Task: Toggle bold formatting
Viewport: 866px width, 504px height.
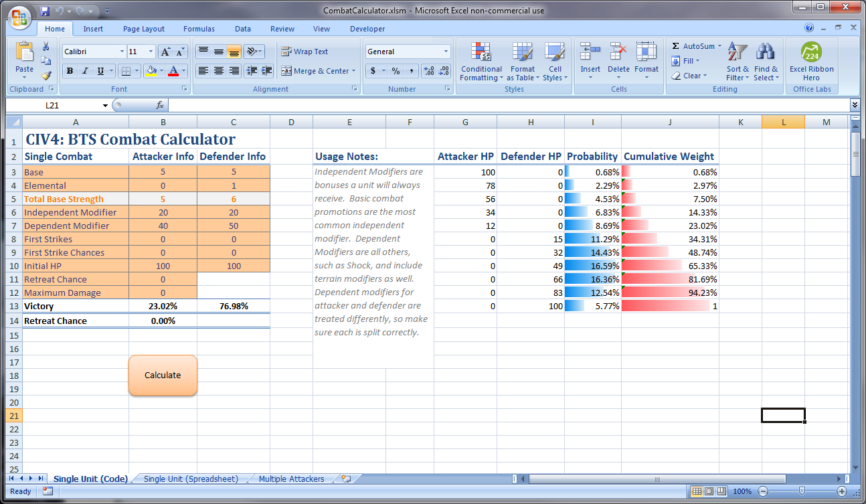Action: [69, 70]
